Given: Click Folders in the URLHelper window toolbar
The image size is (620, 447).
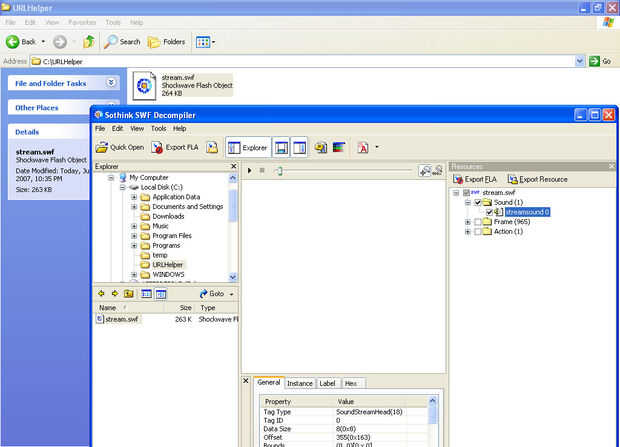Looking at the screenshot, I should click(166, 42).
